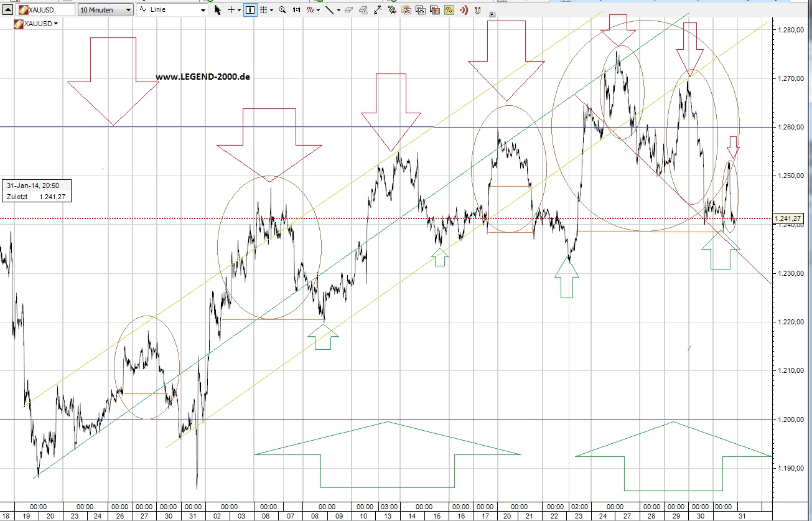Open the Linie chart type dropdown
812x521 pixels.
click(x=172, y=10)
